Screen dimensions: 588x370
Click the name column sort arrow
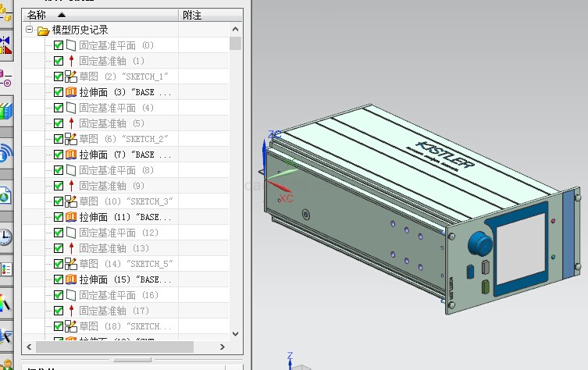[x=62, y=15]
